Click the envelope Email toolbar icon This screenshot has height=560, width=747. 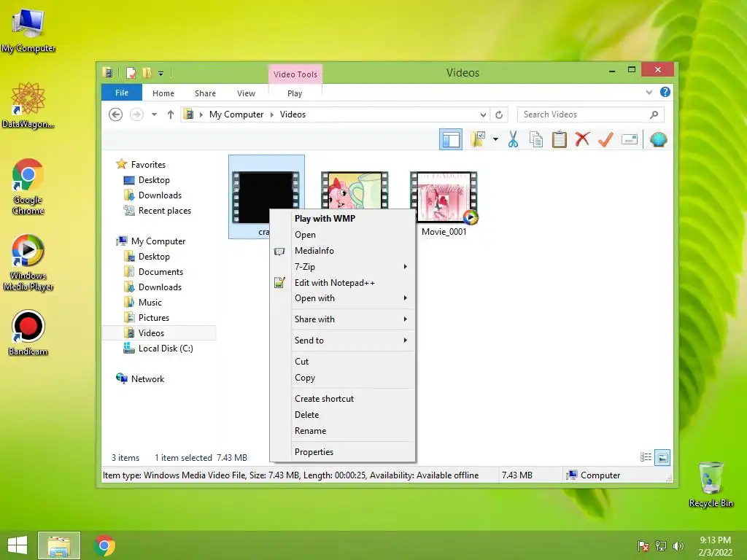[630, 139]
